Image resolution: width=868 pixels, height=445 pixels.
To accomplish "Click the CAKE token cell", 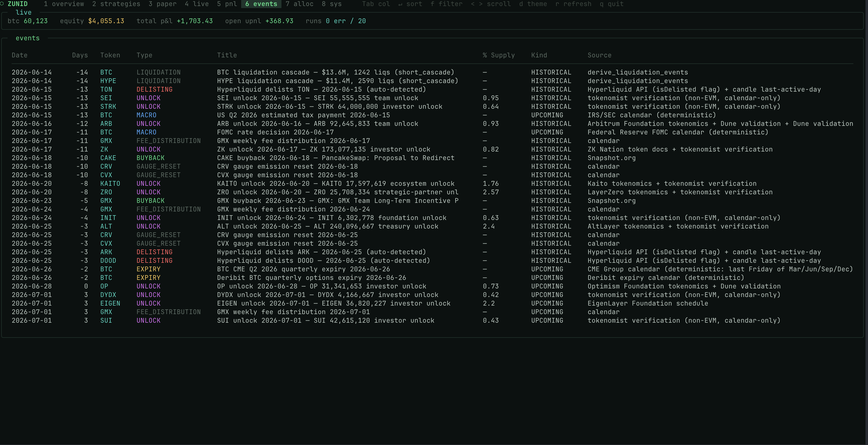I will tap(108, 158).
